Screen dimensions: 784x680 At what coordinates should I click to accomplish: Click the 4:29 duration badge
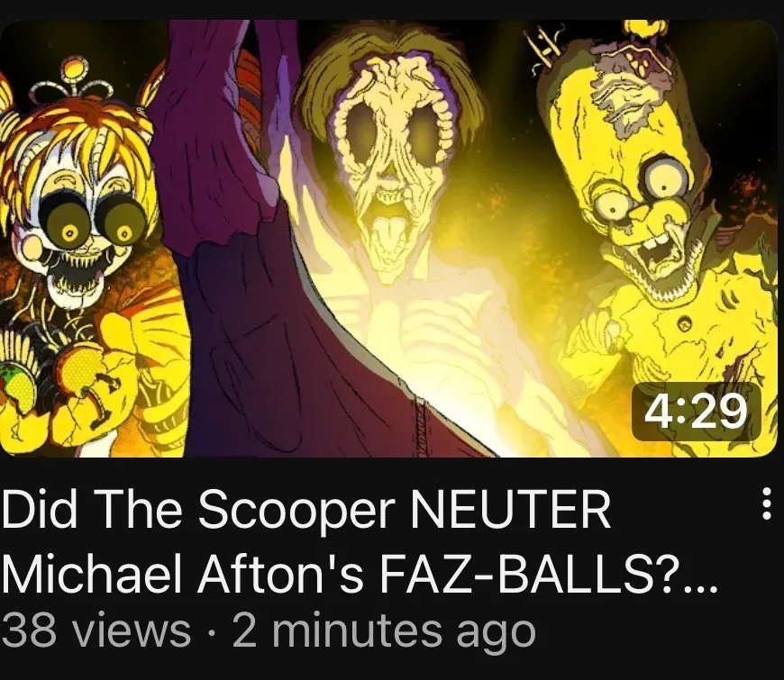click(x=696, y=412)
